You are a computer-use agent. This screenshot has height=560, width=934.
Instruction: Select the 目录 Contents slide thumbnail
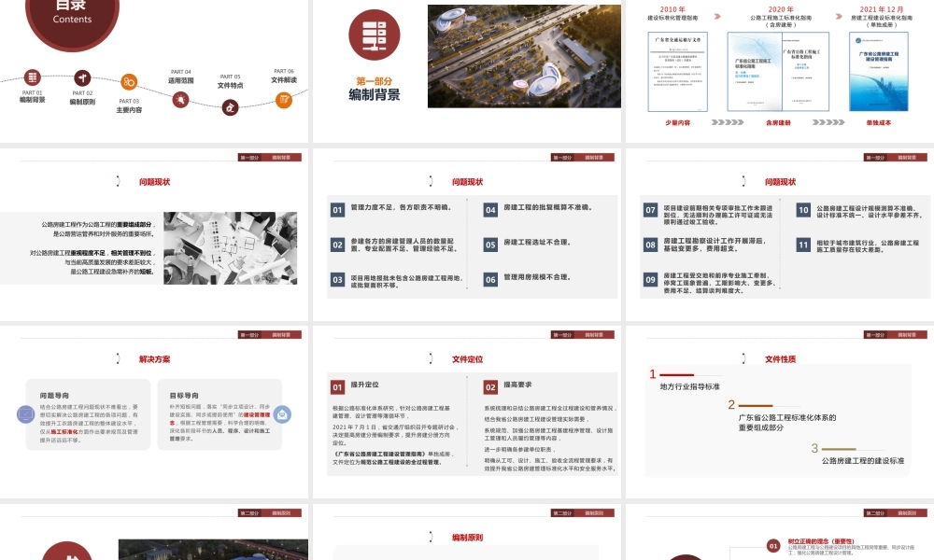[154, 71]
